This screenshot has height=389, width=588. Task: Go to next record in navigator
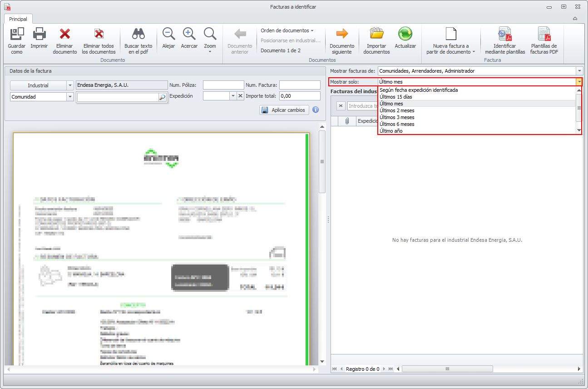384,369
